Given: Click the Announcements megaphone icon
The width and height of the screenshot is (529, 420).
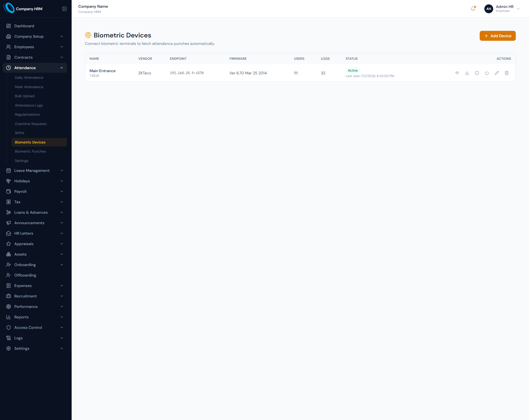Looking at the screenshot, I should click(9, 223).
